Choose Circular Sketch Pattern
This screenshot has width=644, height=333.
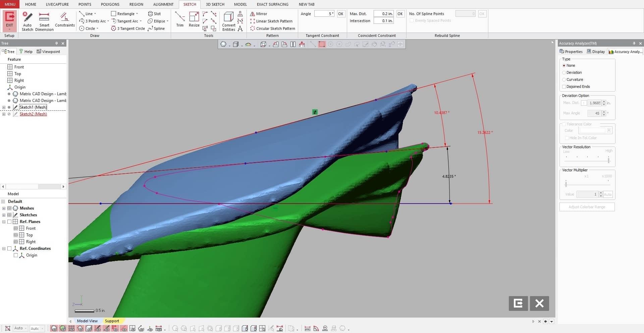click(x=273, y=29)
